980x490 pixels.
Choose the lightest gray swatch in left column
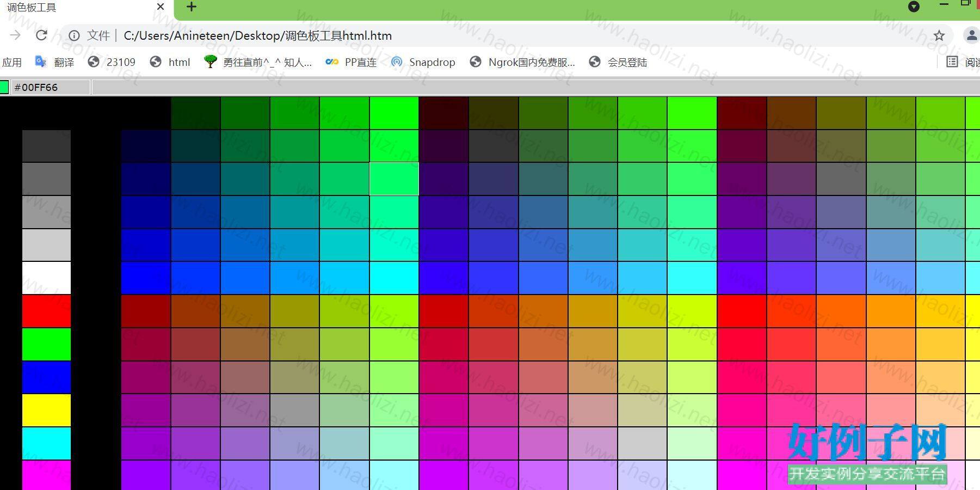46,244
